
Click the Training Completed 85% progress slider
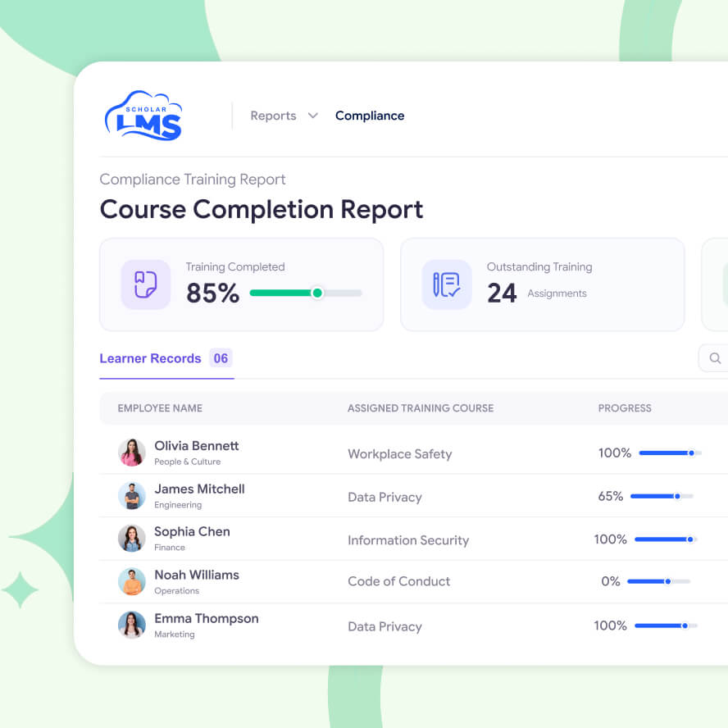point(306,293)
